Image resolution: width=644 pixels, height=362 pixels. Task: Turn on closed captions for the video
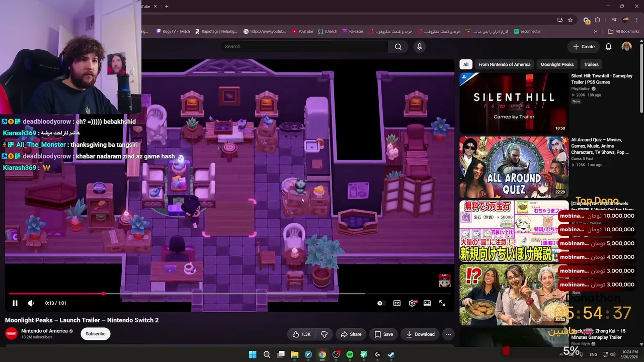[397, 303]
